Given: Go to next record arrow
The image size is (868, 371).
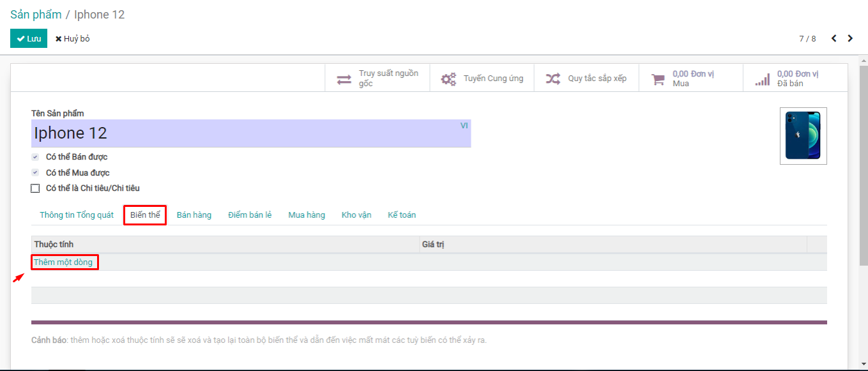Looking at the screenshot, I should [x=850, y=38].
